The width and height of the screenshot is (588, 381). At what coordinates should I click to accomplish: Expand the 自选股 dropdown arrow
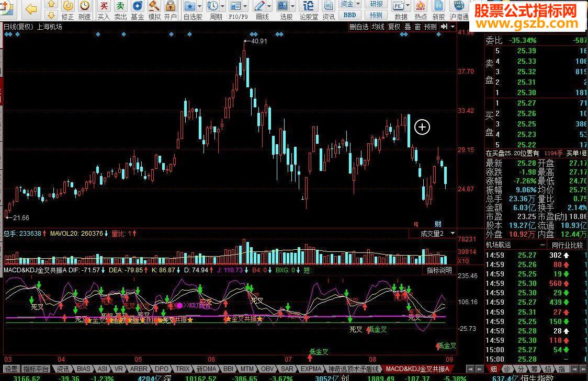[199, 6]
